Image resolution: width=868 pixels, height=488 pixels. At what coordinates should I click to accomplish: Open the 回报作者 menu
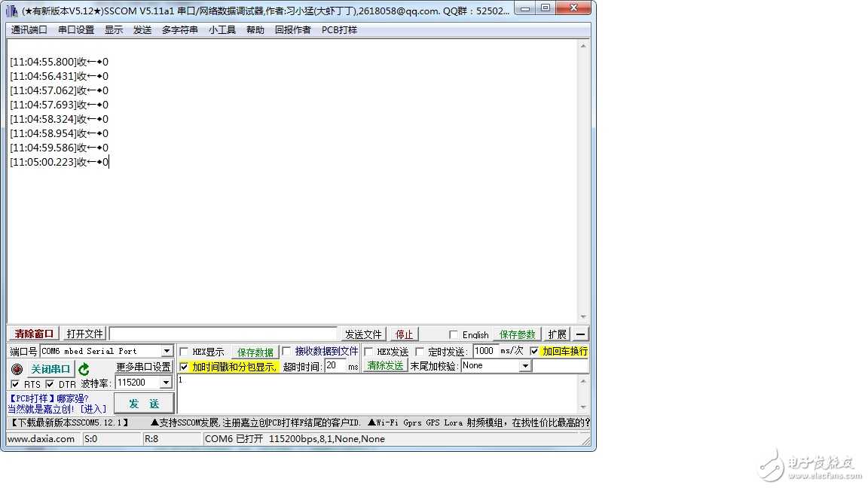pyautogui.click(x=293, y=30)
